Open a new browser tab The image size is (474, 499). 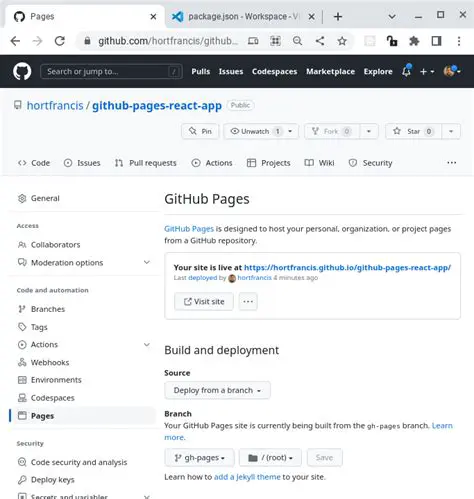coord(338,16)
